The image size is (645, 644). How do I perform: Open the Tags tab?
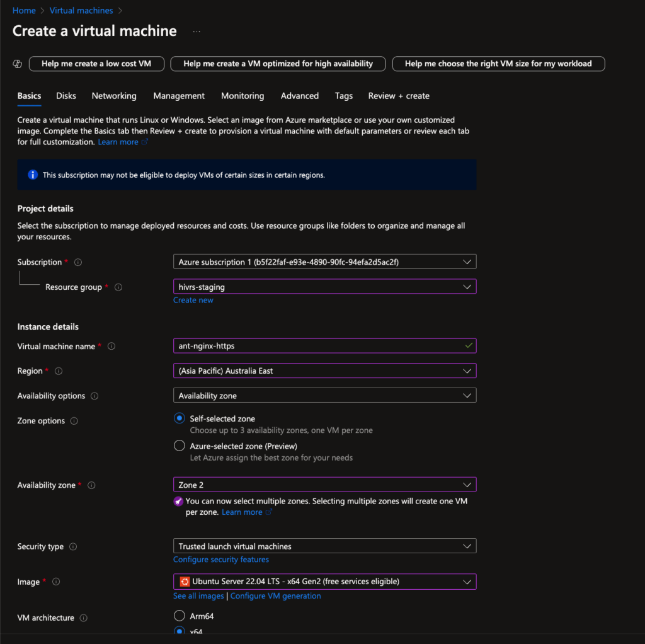coord(343,96)
